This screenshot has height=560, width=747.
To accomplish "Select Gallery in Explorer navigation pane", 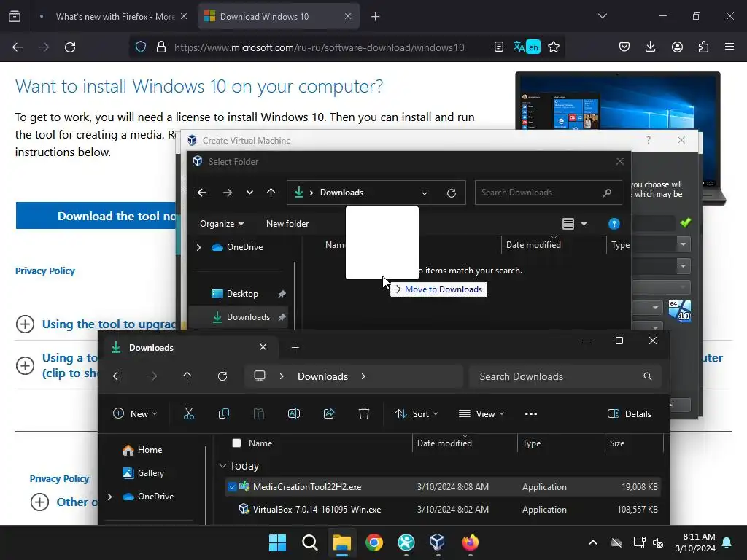I will pyautogui.click(x=144, y=472).
